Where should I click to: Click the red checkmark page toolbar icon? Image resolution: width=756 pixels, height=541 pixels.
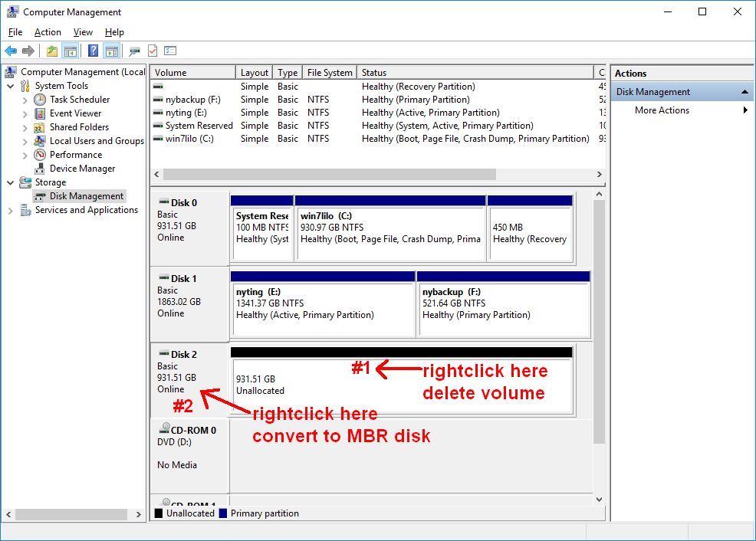coord(153,51)
